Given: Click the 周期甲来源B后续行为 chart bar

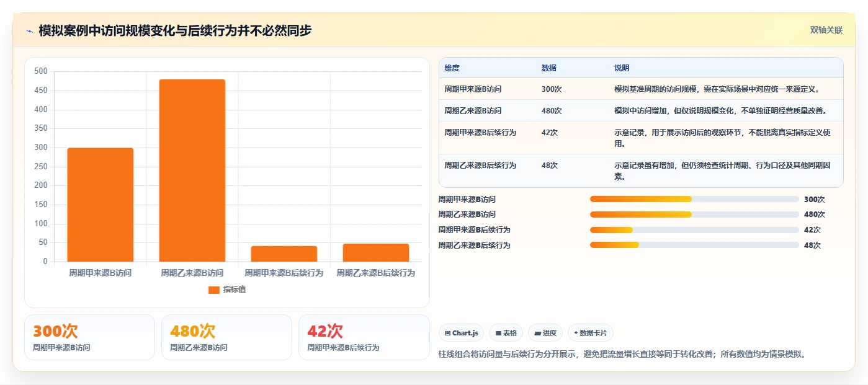Looking at the screenshot, I should point(284,254).
